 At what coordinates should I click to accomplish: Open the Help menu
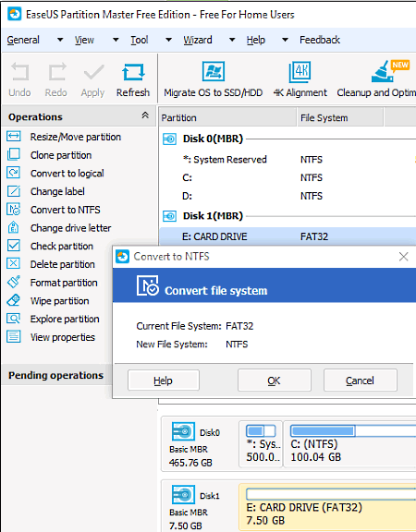[256, 40]
